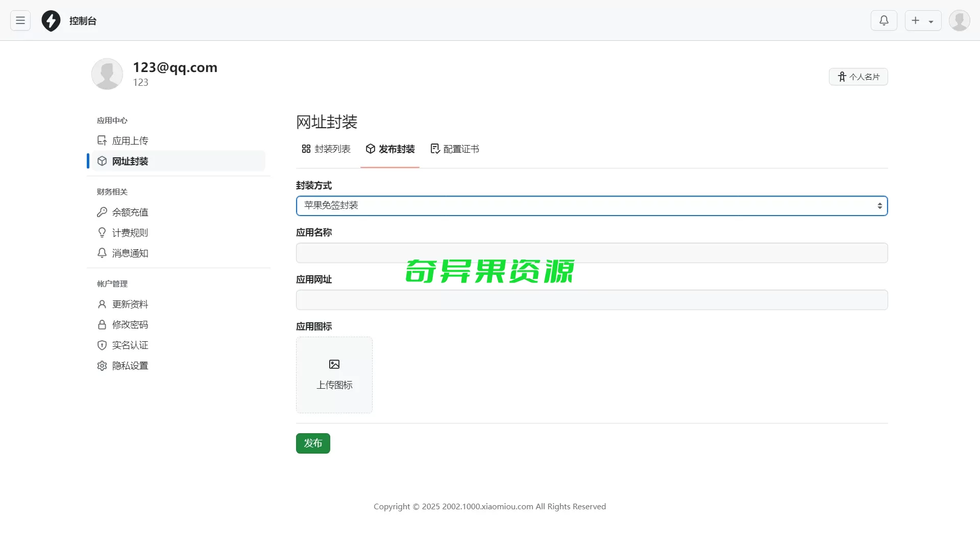Open the plus button dropdown arrow

tap(932, 20)
